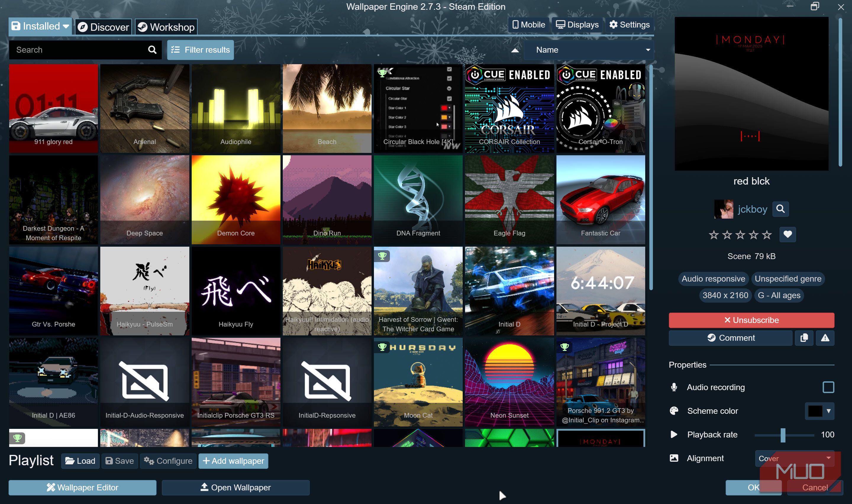Rate wallpaper with the fifth star
The image size is (852, 504).
767,235
